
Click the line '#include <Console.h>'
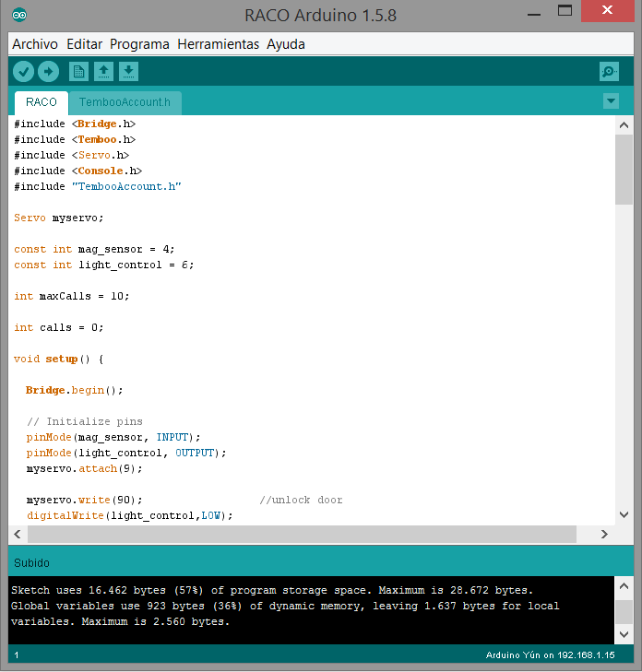pyautogui.click(x=78, y=171)
